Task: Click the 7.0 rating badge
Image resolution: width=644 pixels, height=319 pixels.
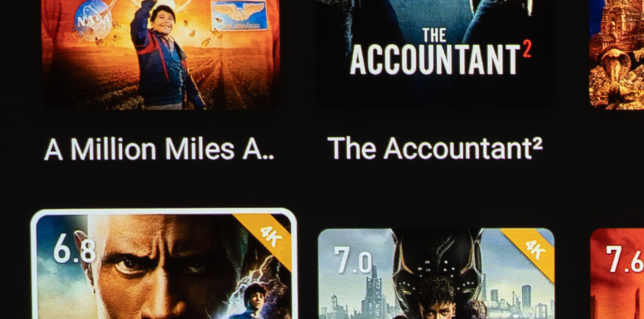Action: tap(353, 260)
